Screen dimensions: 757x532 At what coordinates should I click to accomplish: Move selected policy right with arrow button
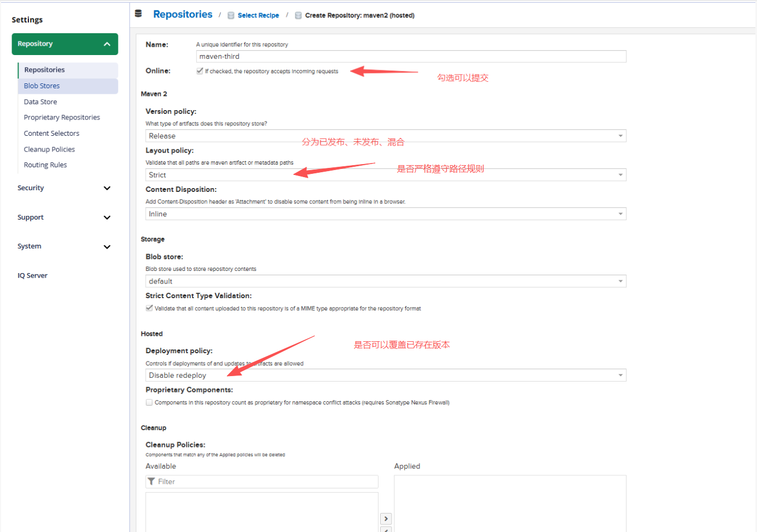pos(386,519)
